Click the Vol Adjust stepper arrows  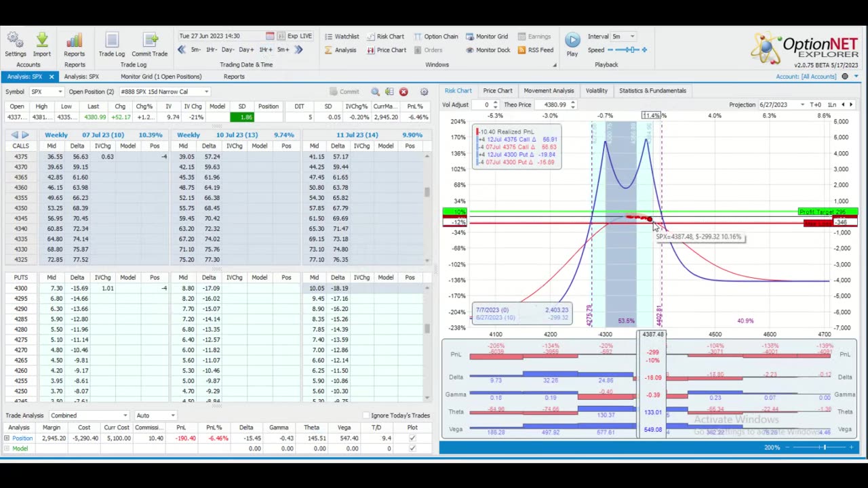[x=495, y=105]
